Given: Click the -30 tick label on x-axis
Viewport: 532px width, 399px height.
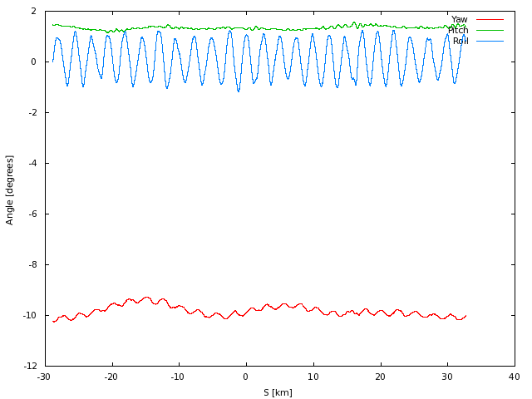Looking at the screenshot, I should [x=42, y=377].
